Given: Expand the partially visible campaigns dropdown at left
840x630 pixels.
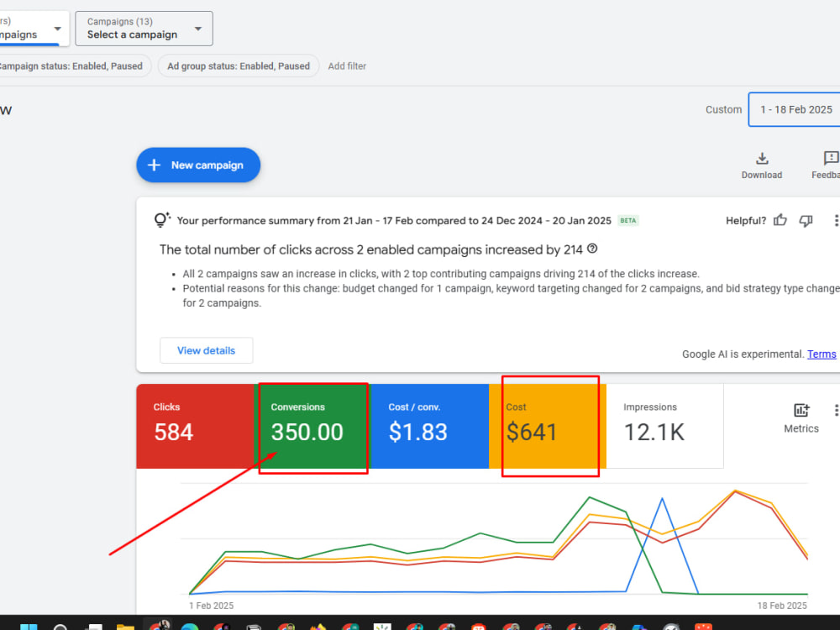Looking at the screenshot, I should (x=34, y=29).
